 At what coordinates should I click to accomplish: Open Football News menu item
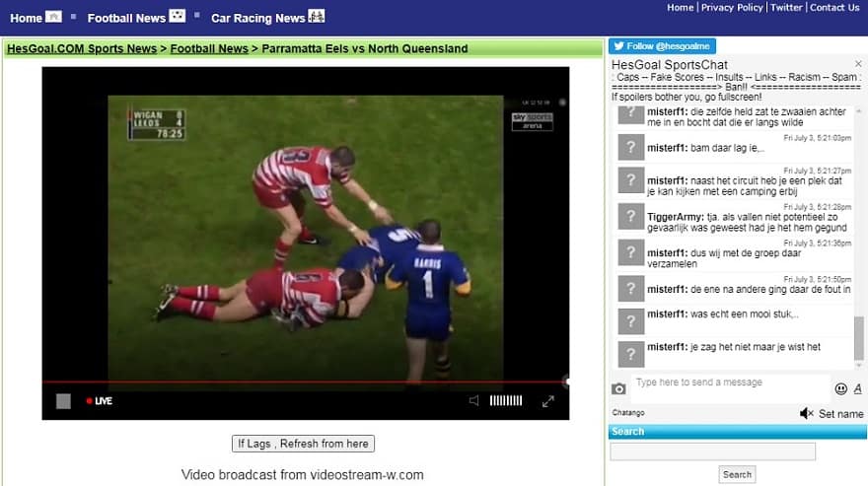pos(126,18)
